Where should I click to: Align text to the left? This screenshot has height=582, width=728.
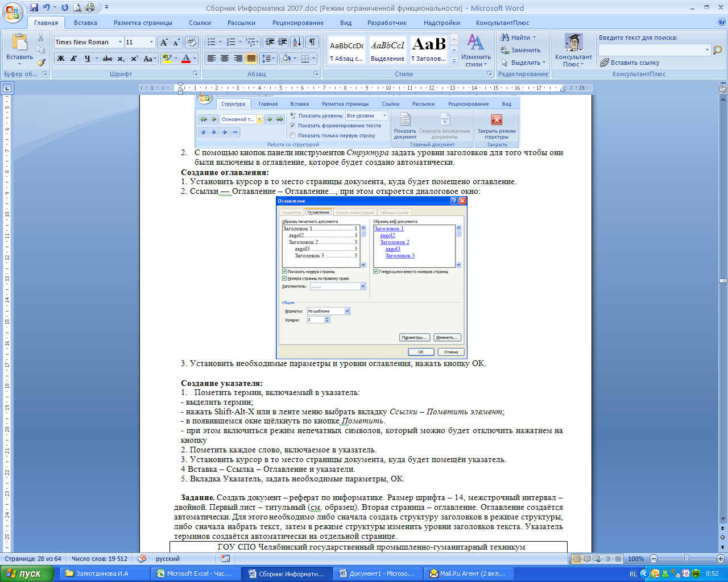[x=211, y=59]
